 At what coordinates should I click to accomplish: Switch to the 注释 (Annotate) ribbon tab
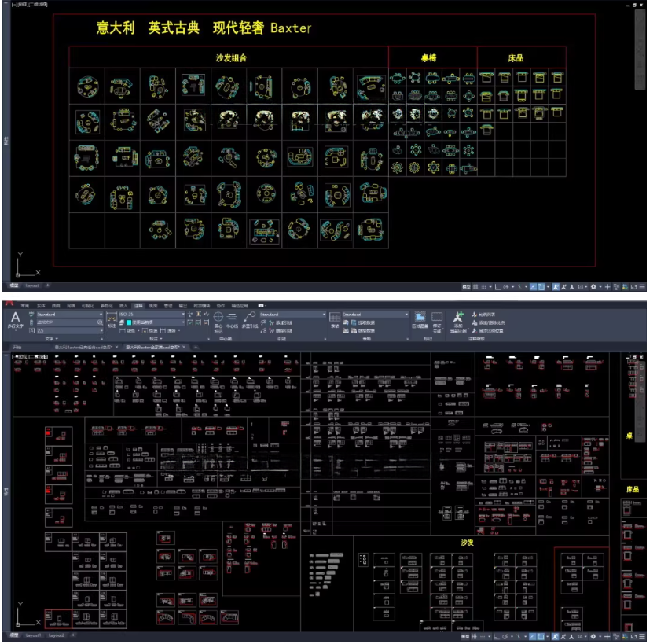(138, 305)
